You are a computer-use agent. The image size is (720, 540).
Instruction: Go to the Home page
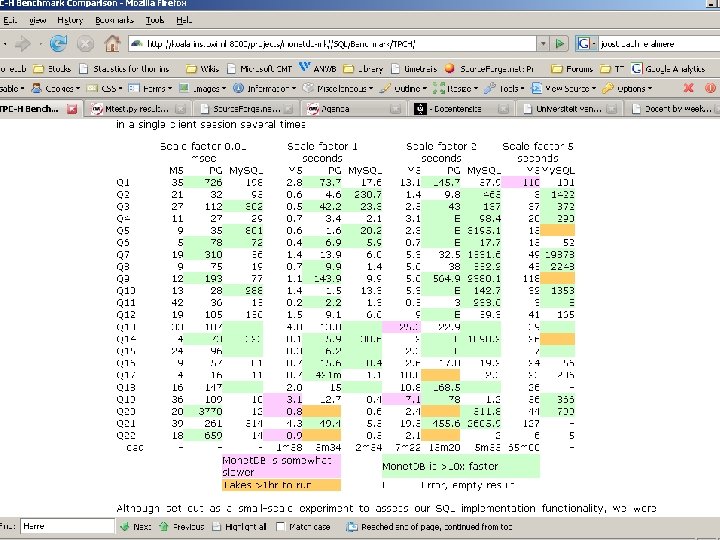112,44
